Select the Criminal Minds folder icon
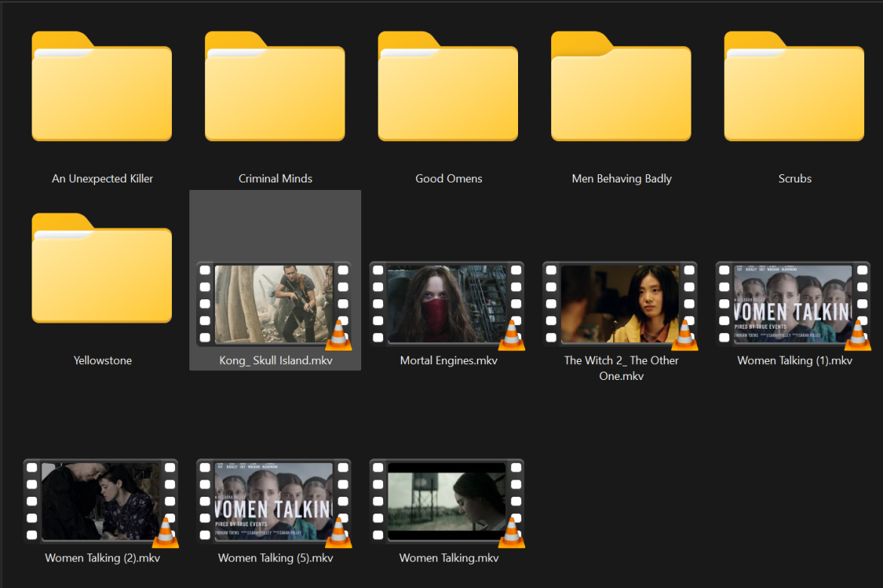Image resolution: width=883 pixels, height=588 pixels. (x=274, y=86)
